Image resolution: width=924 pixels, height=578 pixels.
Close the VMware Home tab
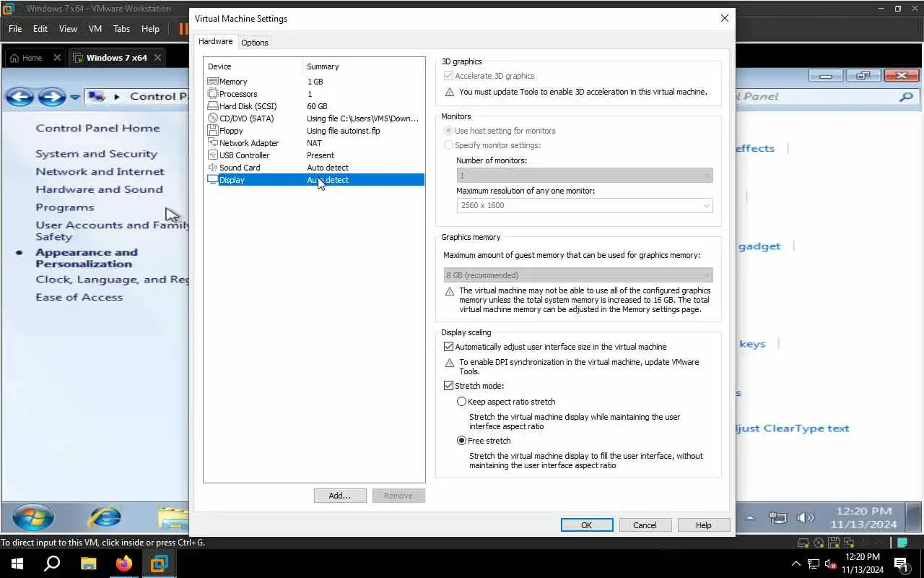[57, 58]
